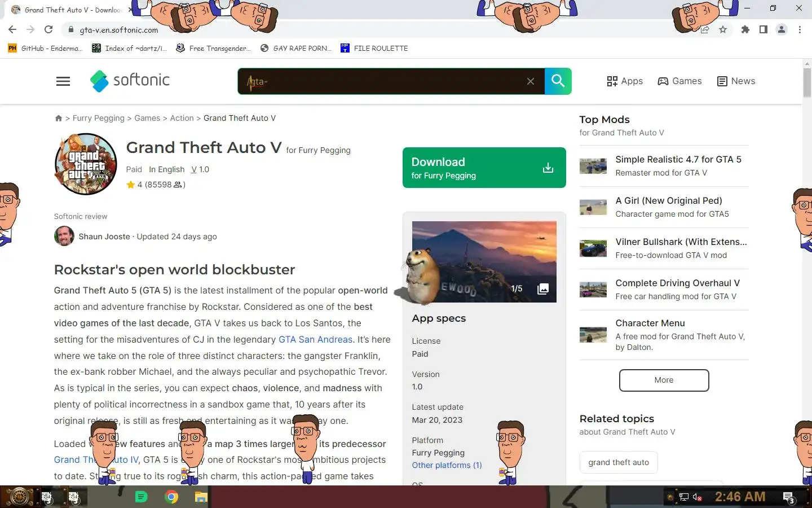This screenshot has height=508, width=812.
Task: Go to Action breadcrumb link
Action: (x=182, y=118)
